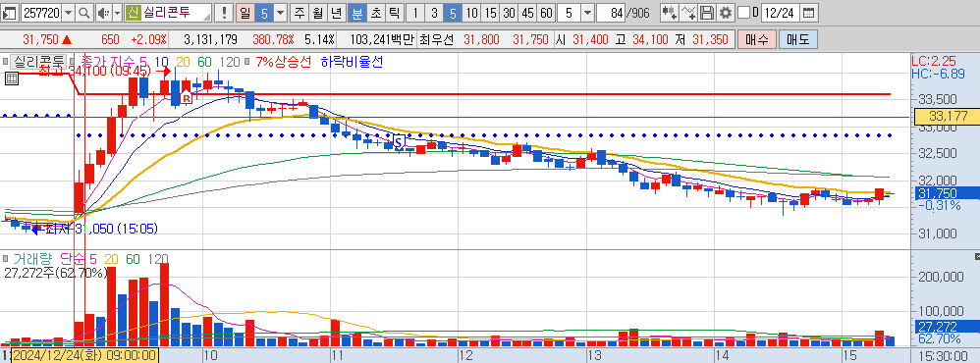
Task: Click the blue 31,750 current price marker
Action: 948,193
